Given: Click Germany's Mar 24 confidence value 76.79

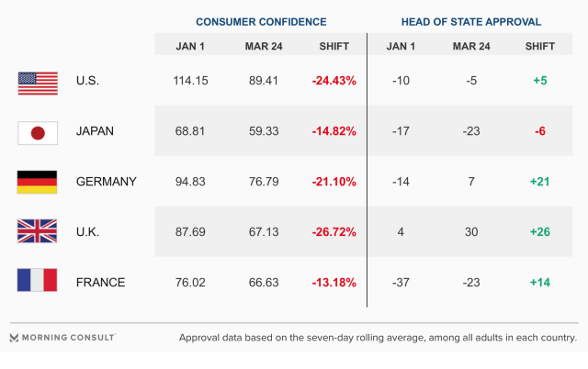Looking at the screenshot, I should 262,182.
